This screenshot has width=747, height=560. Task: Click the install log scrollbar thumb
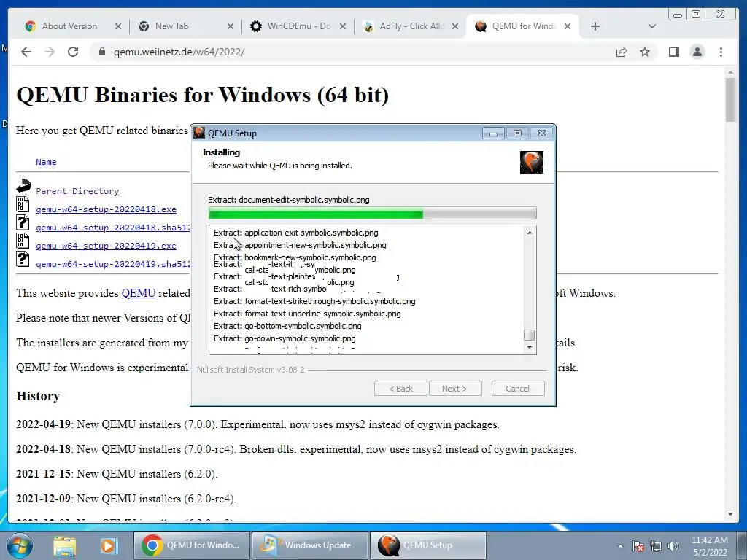point(530,335)
